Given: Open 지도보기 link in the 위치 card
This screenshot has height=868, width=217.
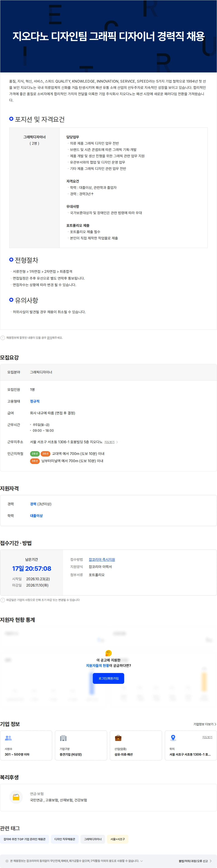Looking at the screenshot, I should (x=207, y=737).
